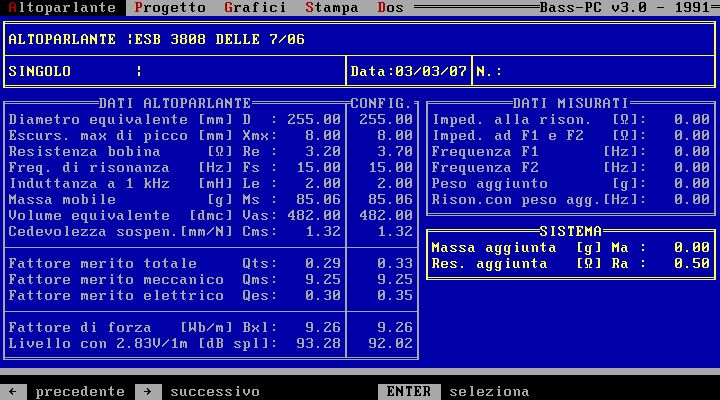The width and height of the screenshot is (720, 400).
Task: Select Vas value 482.00 in DATI column
Action: pos(314,215)
